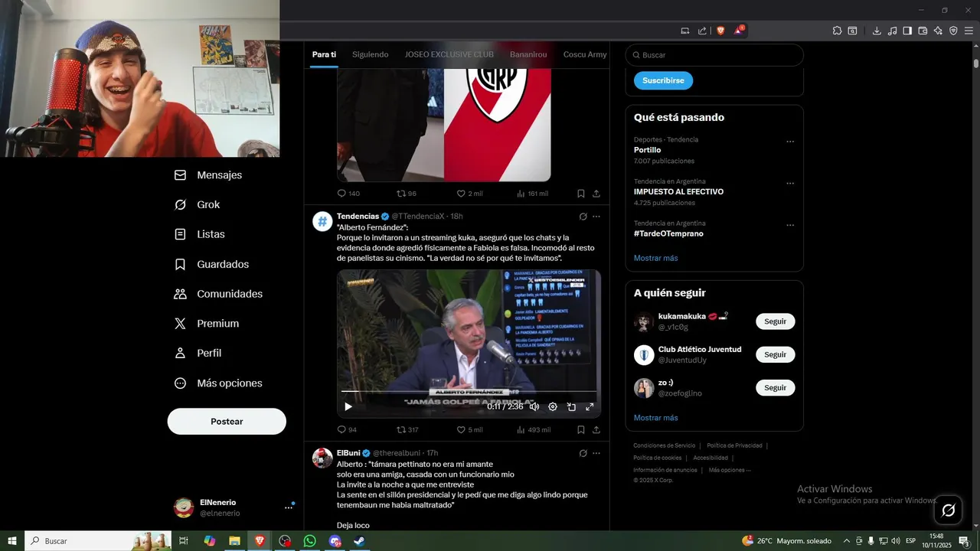Switch to Siguiendo tab

371,54
